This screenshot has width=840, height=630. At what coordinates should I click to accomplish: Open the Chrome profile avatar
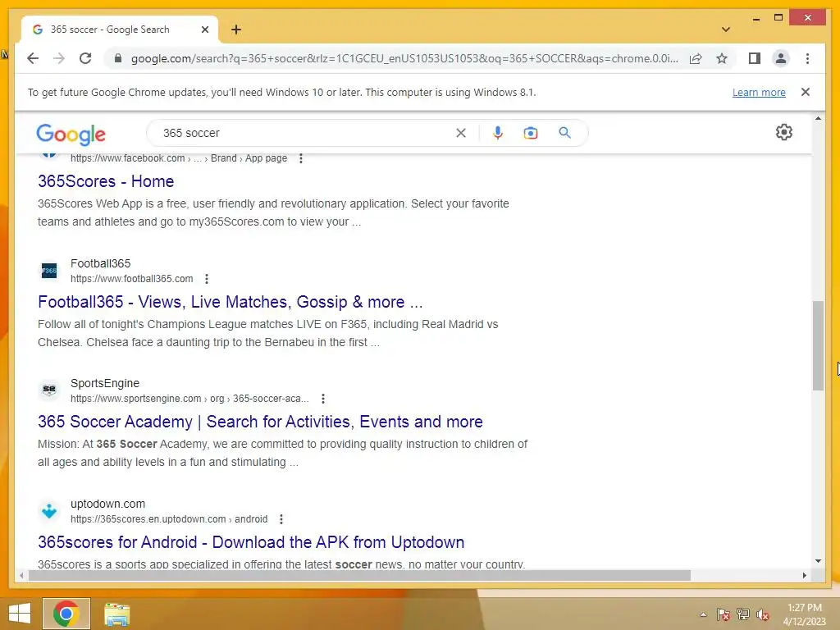(x=781, y=58)
